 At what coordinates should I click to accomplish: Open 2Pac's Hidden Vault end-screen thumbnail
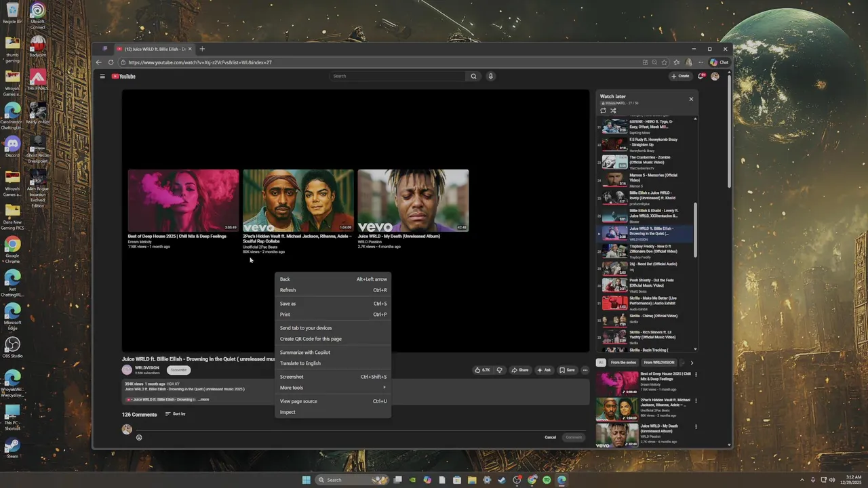298,201
